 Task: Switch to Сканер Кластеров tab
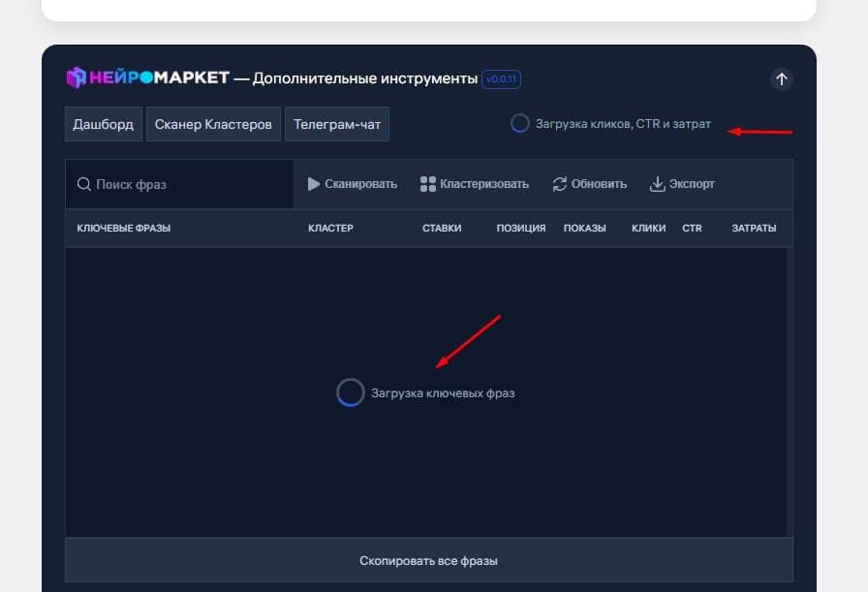(x=213, y=124)
